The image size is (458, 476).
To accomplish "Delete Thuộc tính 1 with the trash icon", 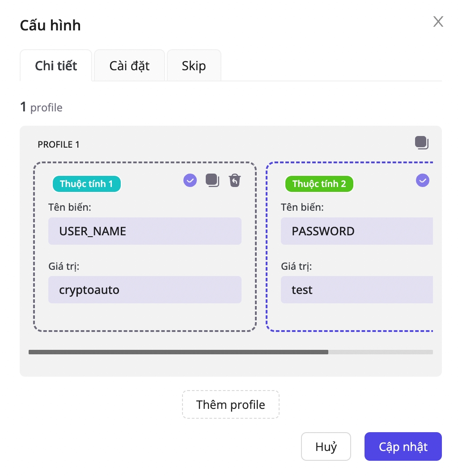I will coord(235,180).
